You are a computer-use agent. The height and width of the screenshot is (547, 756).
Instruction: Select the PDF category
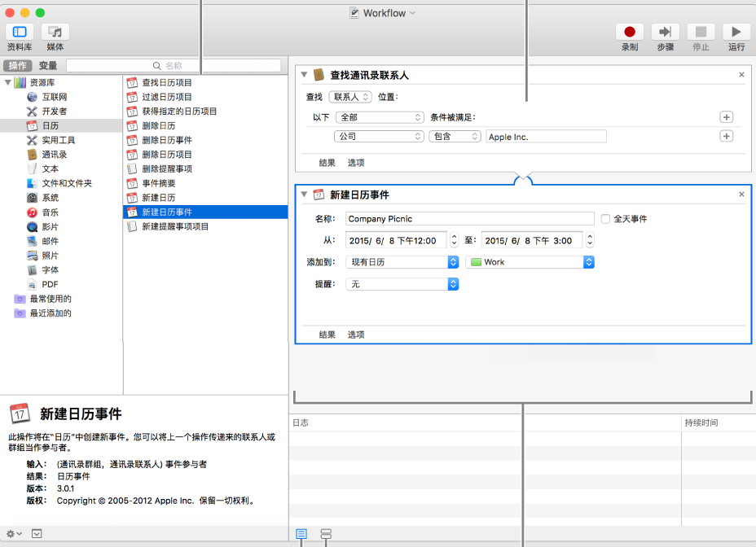(50, 284)
